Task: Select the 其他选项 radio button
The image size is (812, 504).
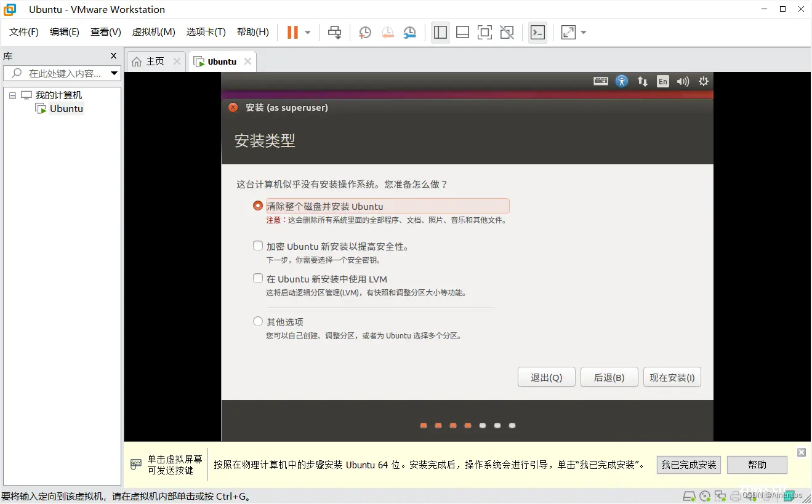Action: click(x=258, y=321)
